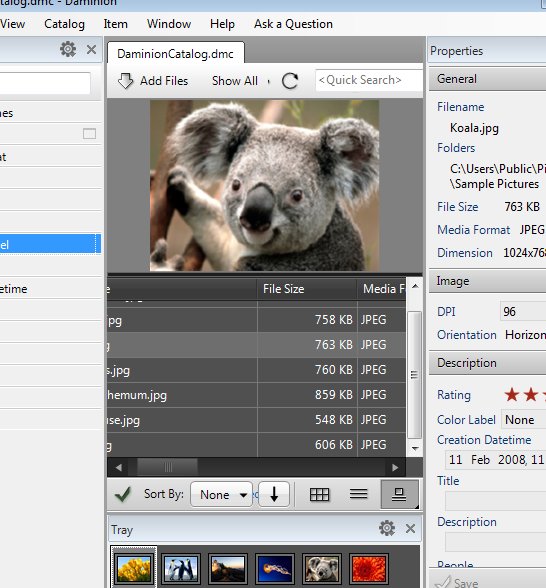
Task: Click the Koala.jpg filename value
Action: click(474, 128)
